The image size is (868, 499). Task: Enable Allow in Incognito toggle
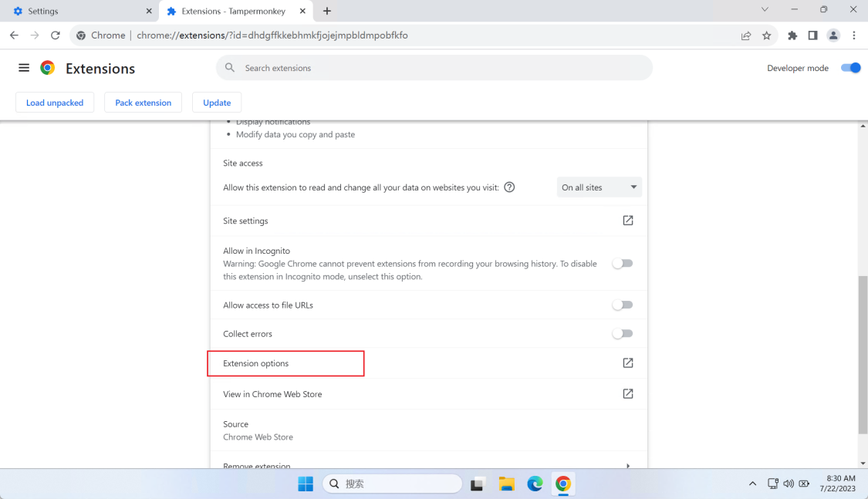tap(622, 263)
